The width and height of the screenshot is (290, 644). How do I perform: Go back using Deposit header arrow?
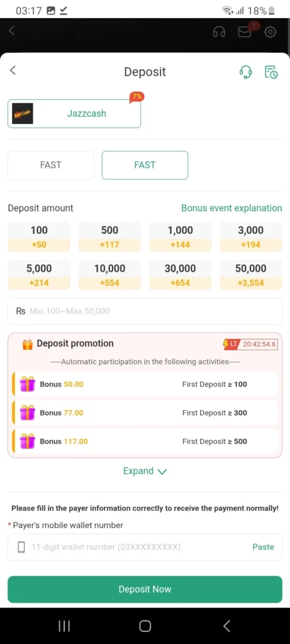(x=13, y=70)
